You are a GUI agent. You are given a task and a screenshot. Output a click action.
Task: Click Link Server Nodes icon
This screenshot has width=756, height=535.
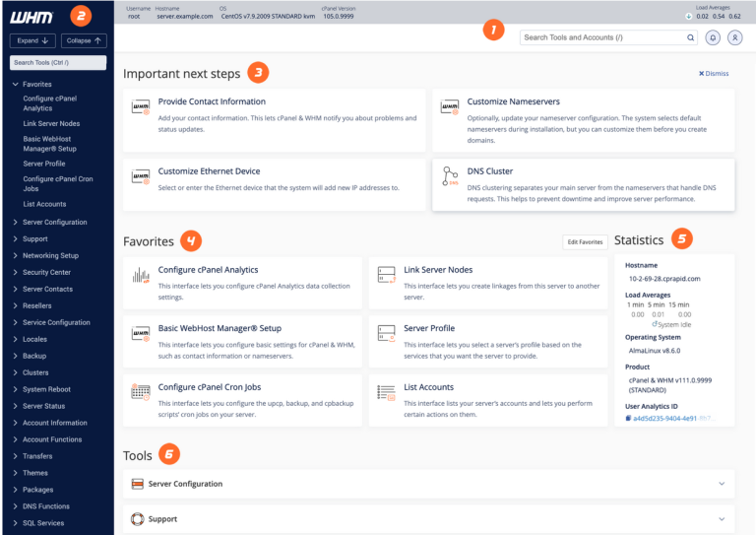tap(387, 275)
